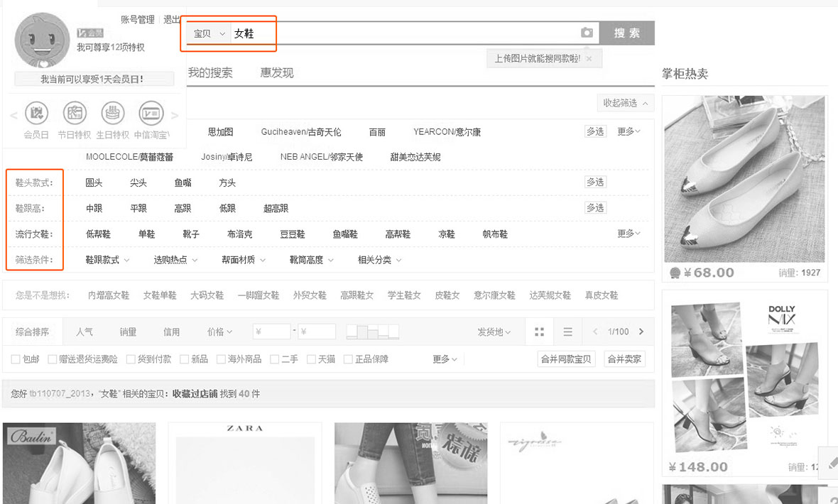Go to next results page arrow

pos(641,332)
